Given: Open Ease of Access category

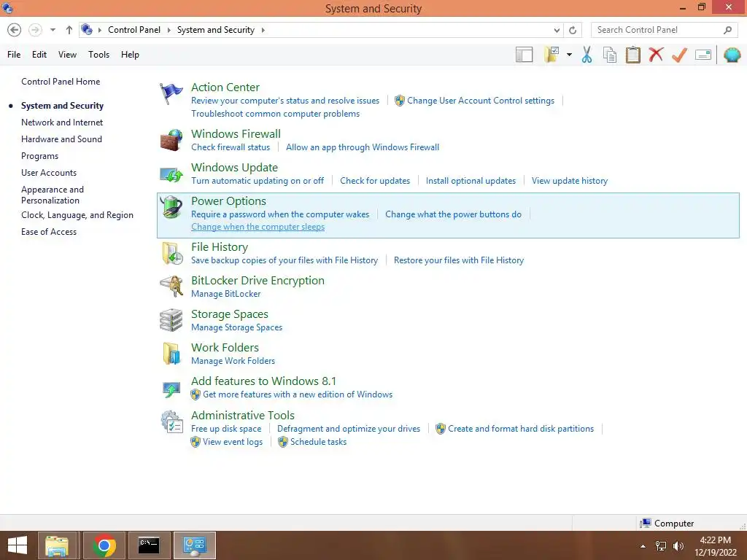Looking at the screenshot, I should 49,231.
